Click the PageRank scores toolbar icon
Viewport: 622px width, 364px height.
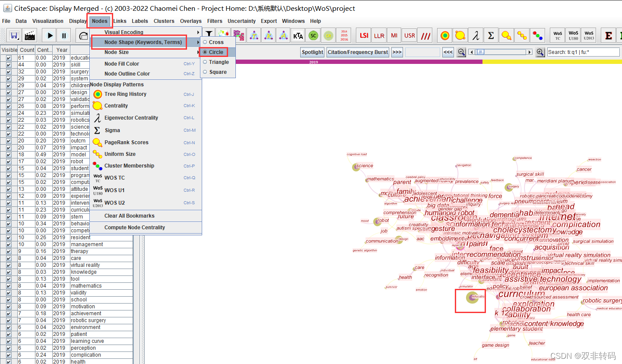[506, 35]
